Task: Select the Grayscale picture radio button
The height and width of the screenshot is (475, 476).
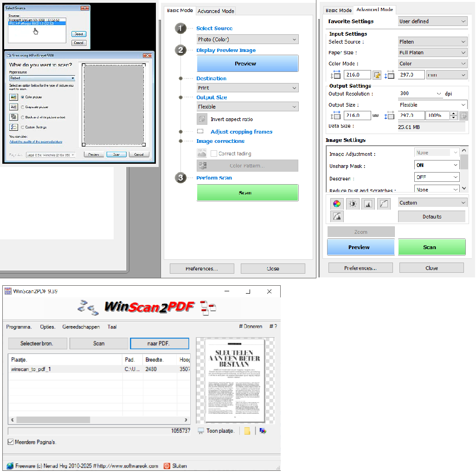Action: point(22,107)
